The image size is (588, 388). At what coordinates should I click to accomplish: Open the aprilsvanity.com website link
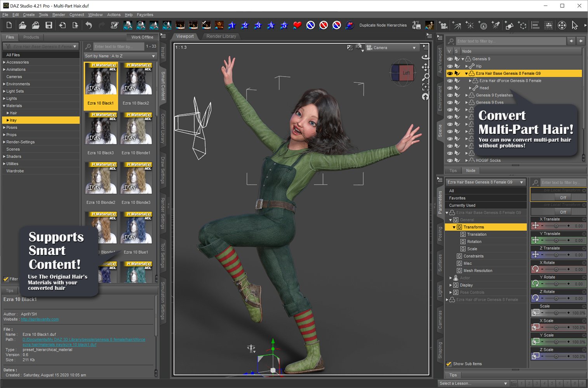click(40, 319)
